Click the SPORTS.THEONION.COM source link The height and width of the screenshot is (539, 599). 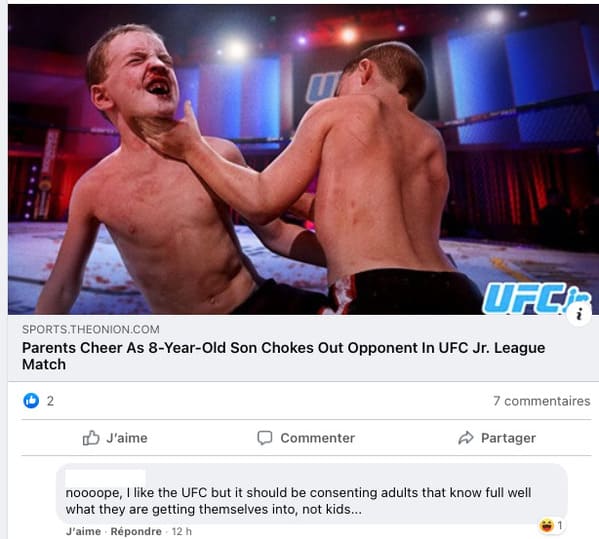click(x=91, y=329)
